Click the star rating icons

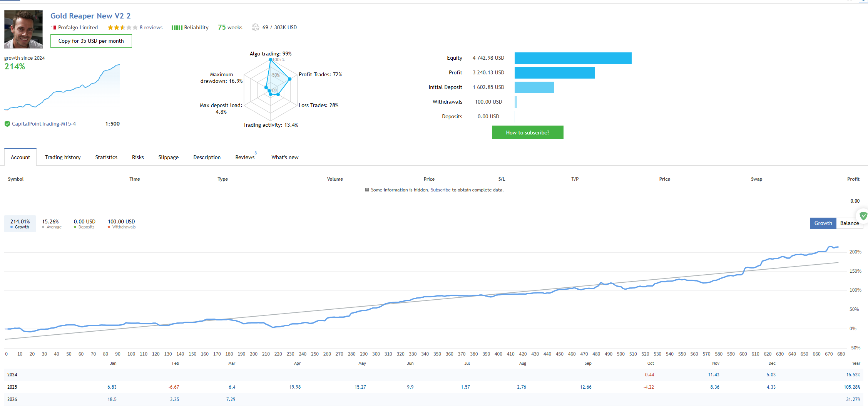(x=122, y=27)
